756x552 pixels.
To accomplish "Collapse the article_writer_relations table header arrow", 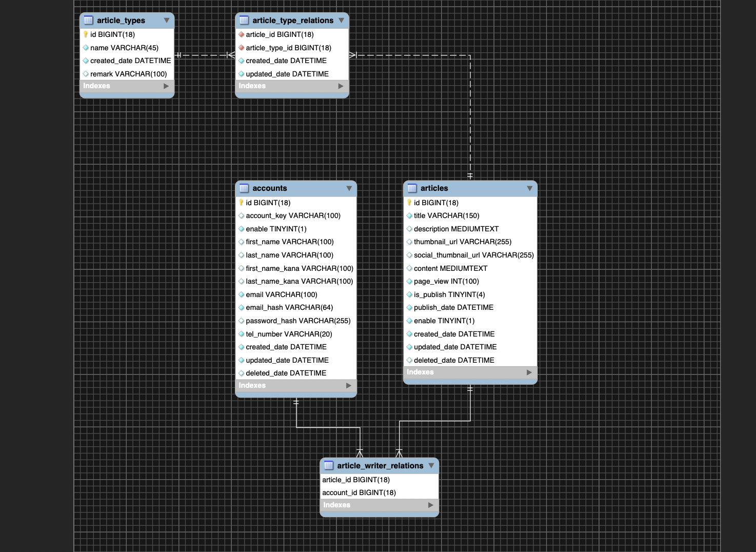I will 431,466.
